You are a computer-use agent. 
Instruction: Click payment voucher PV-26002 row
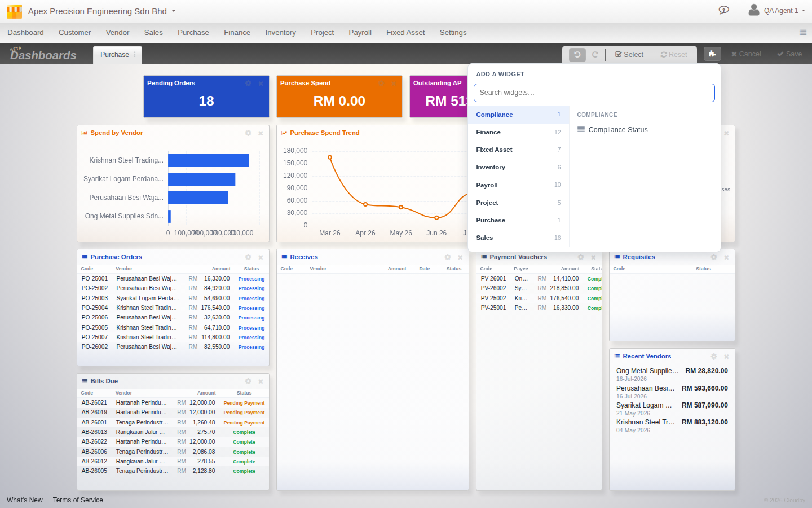click(x=540, y=288)
